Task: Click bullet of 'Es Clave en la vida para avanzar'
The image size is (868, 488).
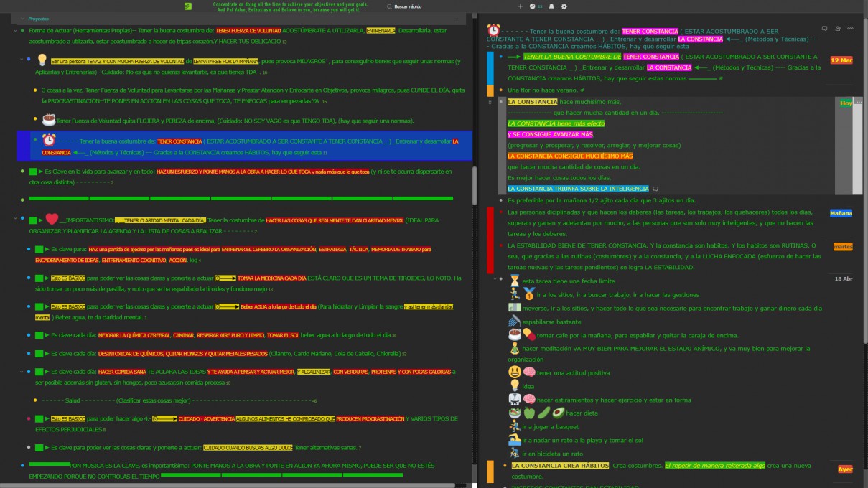Action: pos(22,172)
